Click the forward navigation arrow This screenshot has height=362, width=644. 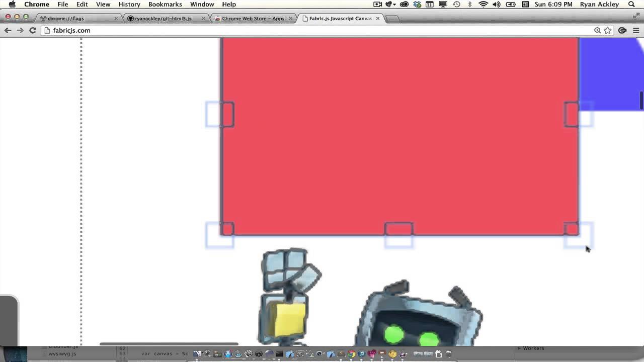pyautogui.click(x=20, y=30)
